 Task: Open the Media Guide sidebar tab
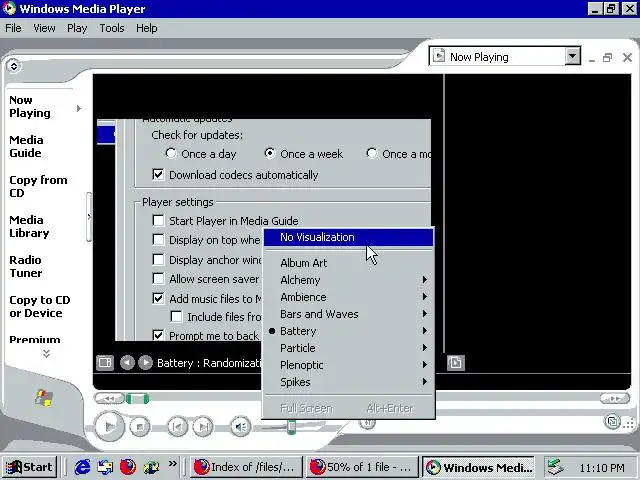click(x=26, y=147)
